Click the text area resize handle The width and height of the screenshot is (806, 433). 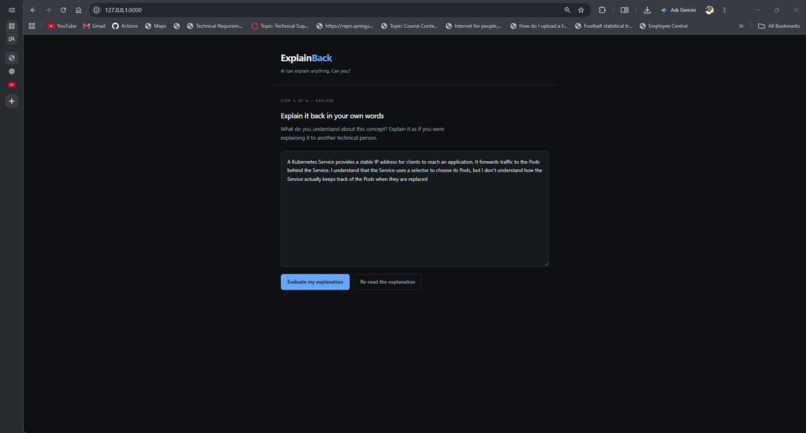click(546, 264)
